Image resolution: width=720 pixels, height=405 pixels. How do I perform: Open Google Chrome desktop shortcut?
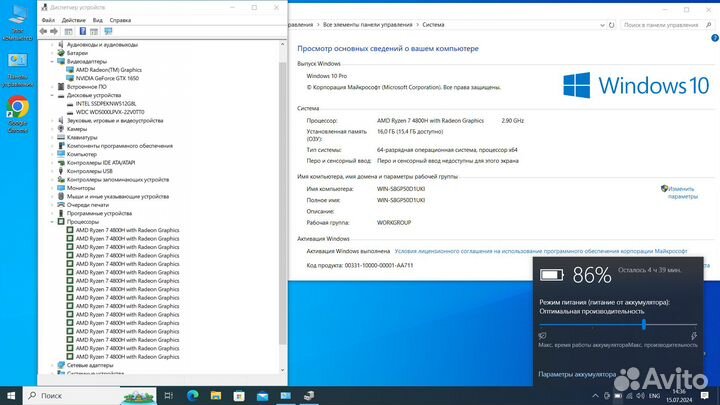(x=17, y=115)
